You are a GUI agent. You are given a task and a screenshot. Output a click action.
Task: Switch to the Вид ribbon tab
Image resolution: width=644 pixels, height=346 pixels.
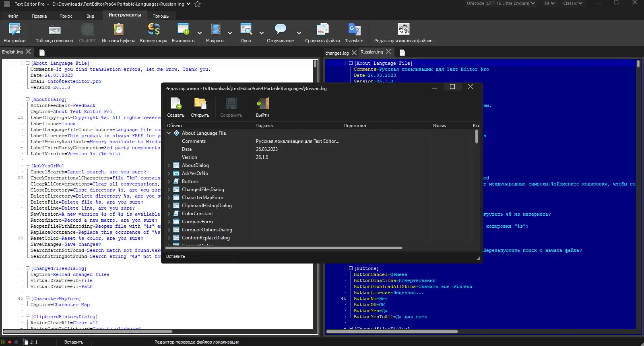click(x=90, y=16)
